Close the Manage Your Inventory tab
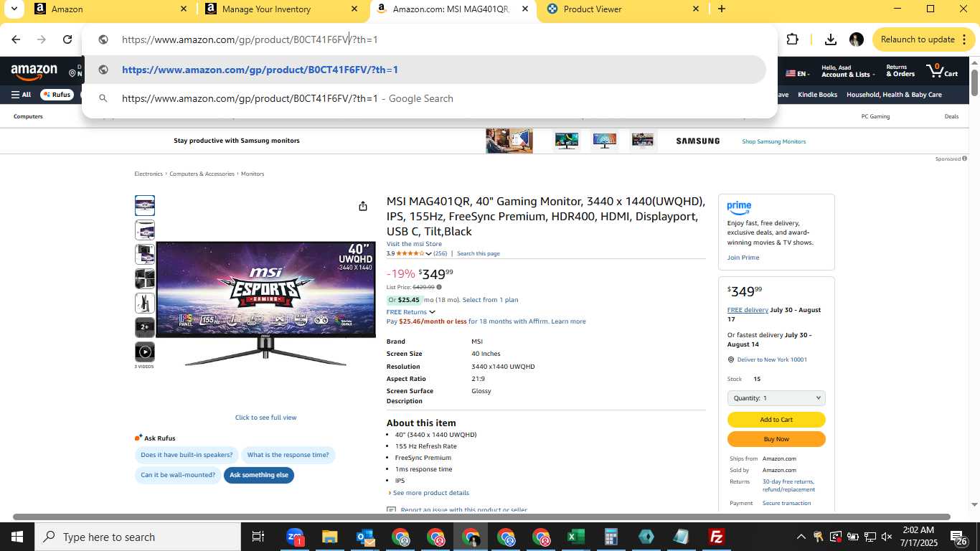This screenshot has width=980, height=551. [354, 9]
